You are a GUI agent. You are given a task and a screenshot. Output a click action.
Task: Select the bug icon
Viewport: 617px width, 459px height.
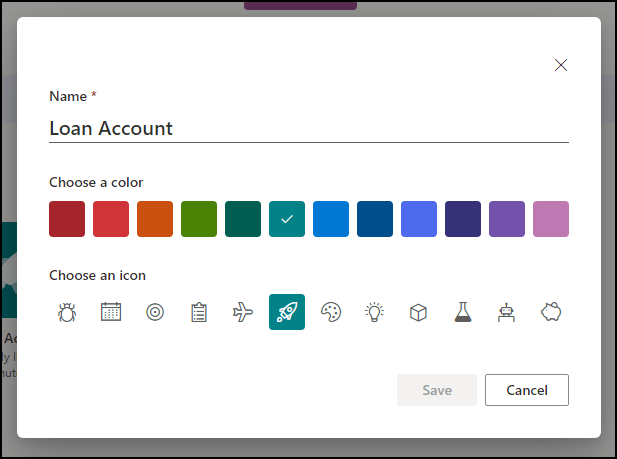pos(67,312)
